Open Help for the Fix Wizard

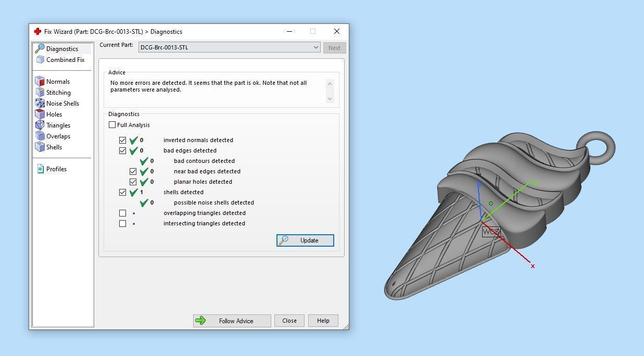pos(323,321)
